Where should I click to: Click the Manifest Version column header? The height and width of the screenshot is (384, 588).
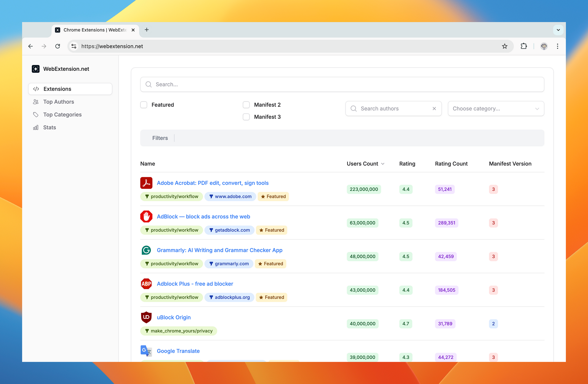tap(510, 164)
